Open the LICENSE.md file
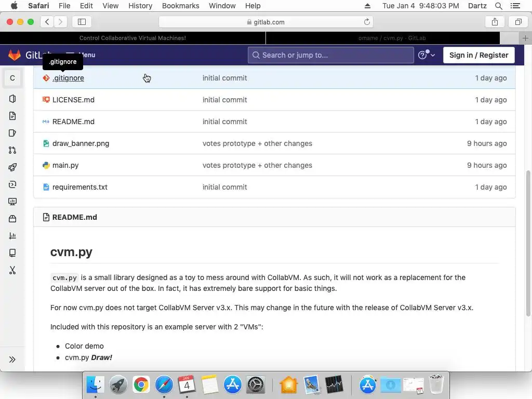The width and height of the screenshot is (532, 399). click(x=73, y=100)
